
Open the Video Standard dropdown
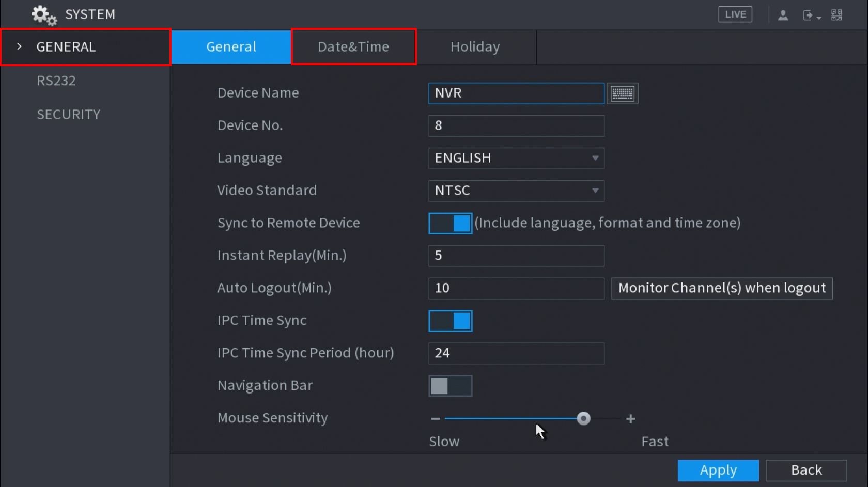pos(516,191)
